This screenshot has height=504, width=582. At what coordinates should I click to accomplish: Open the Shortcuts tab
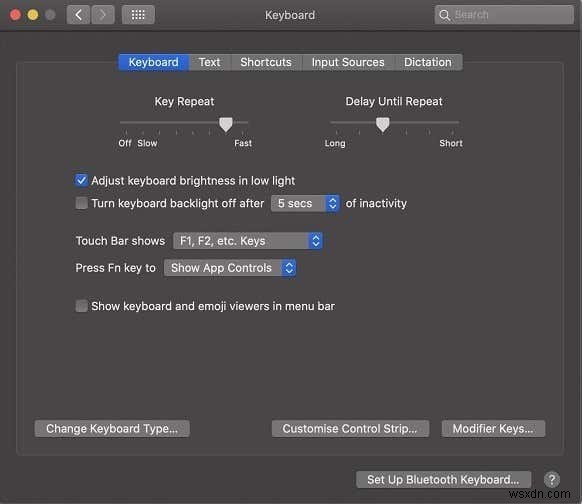point(266,62)
